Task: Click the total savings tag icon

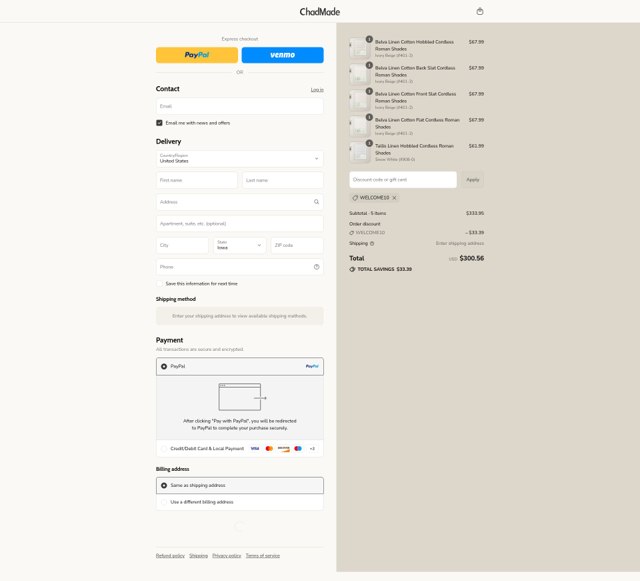Action: 352,269
